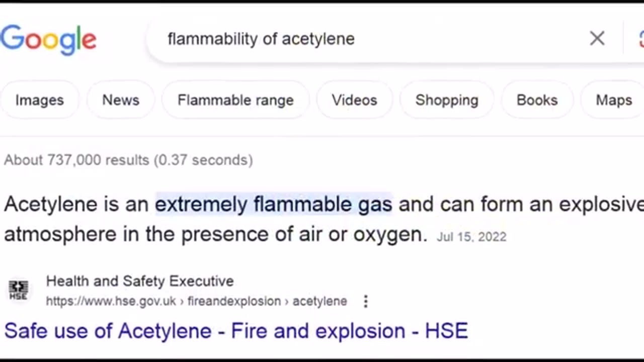Click the 'About 737,000 results' stats text
Image resolution: width=644 pixels, height=362 pixels.
128,160
